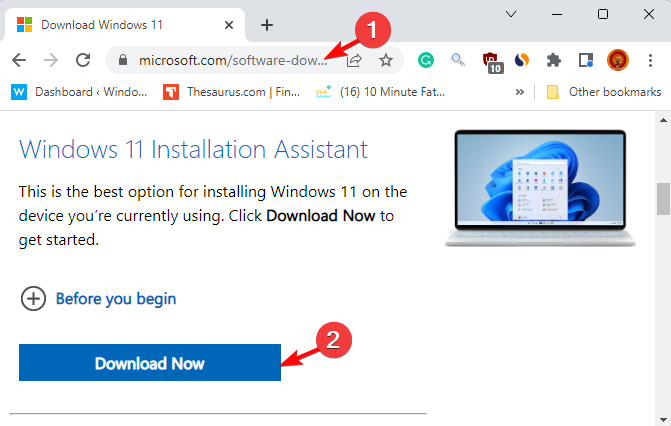Open the uBlock extension showing 10

tap(493, 62)
